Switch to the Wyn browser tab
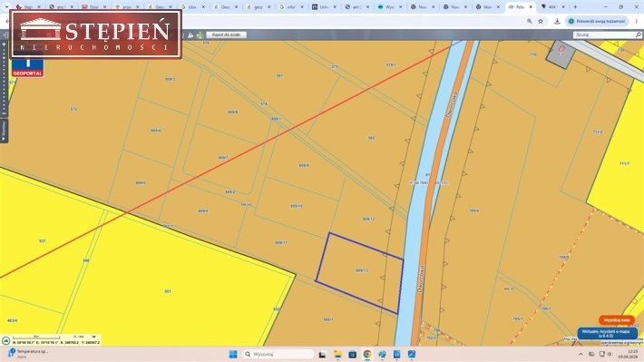This screenshot has height=362, width=644. tap(390, 7)
